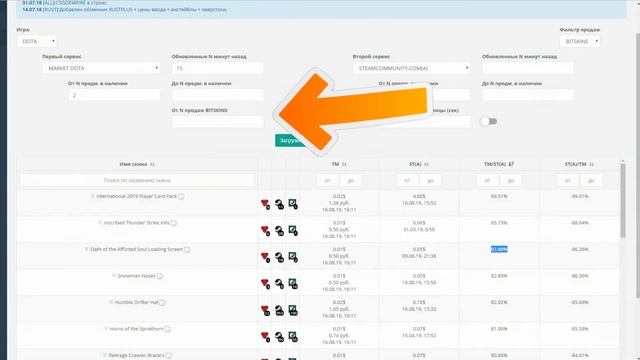Image resolution: width=640 pixels, height=360 pixels.
Task: Copy name of Inscribed Thunder Strike Kills
Action: (174, 223)
